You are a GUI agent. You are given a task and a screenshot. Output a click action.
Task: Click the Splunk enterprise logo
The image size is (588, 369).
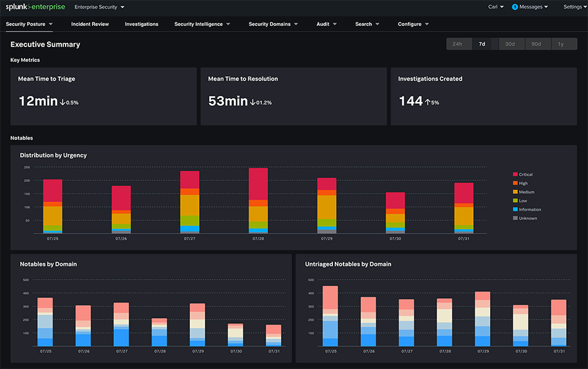[x=35, y=7]
